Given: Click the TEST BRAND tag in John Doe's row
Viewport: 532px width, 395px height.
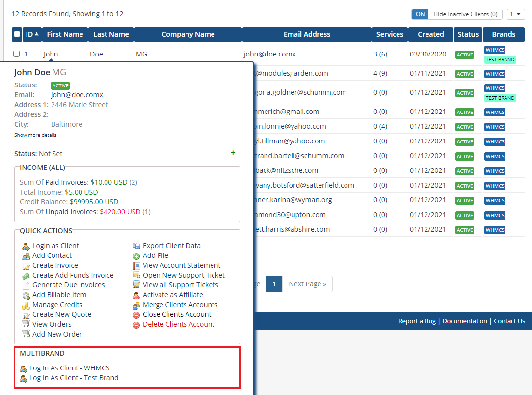Looking at the screenshot, I should [500, 60].
